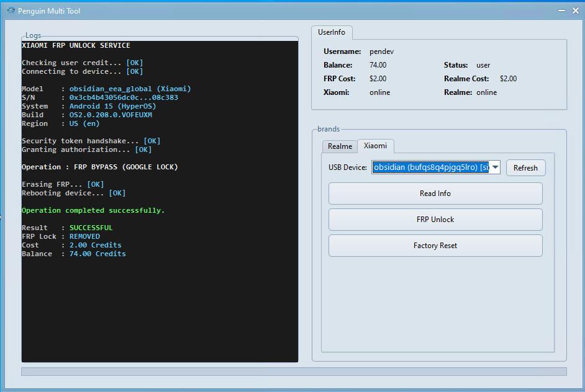Start the FRP Unlock operation
The height and width of the screenshot is (392, 585).
pyautogui.click(x=435, y=220)
